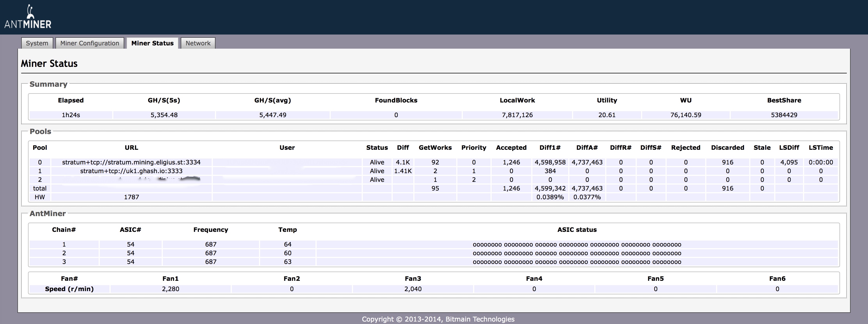Open the System tab
This screenshot has width=868, height=324.
click(x=37, y=43)
